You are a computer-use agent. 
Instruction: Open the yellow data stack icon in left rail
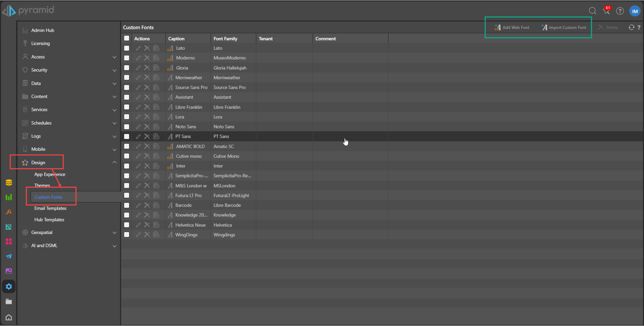click(9, 182)
